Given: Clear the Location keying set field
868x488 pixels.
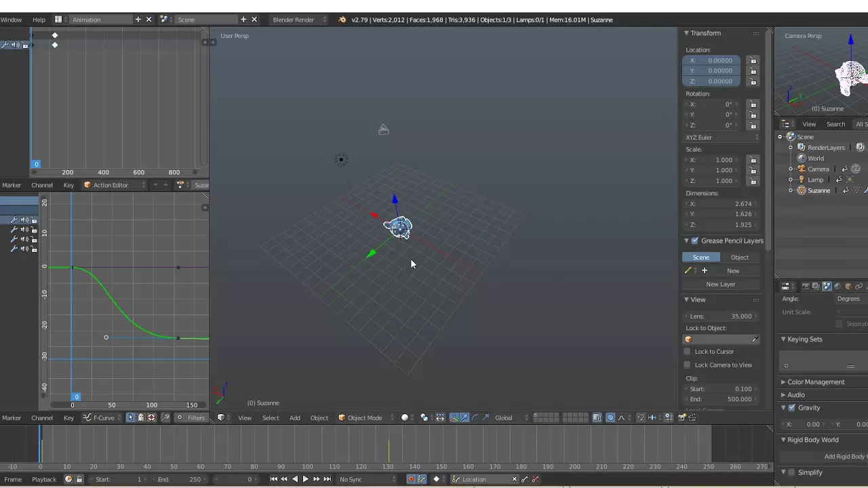Looking at the screenshot, I should coord(514,479).
